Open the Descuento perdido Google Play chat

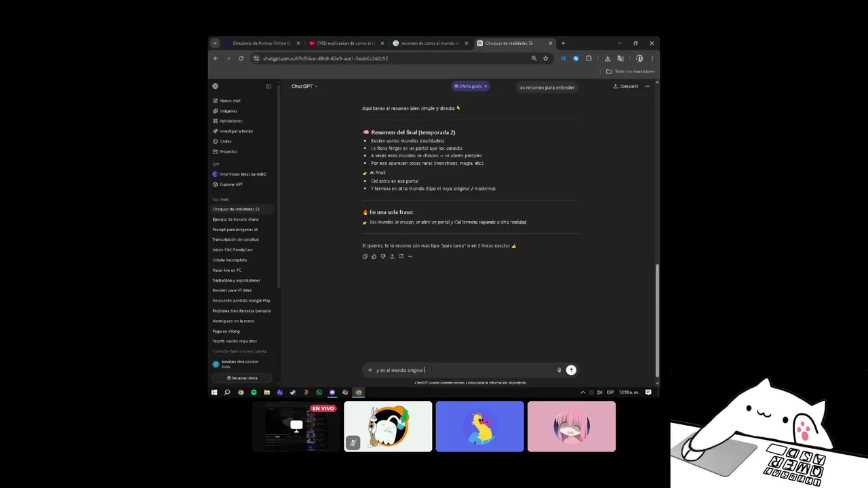tap(243, 300)
